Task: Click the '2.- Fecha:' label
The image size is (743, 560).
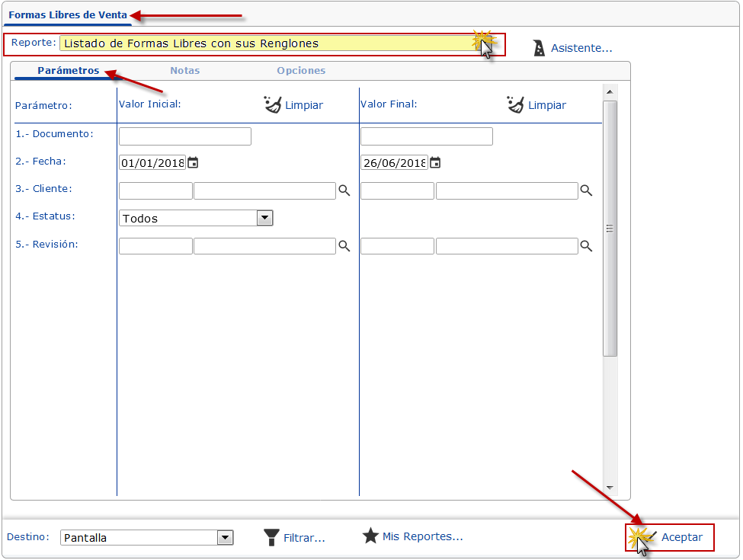Action: pos(40,162)
